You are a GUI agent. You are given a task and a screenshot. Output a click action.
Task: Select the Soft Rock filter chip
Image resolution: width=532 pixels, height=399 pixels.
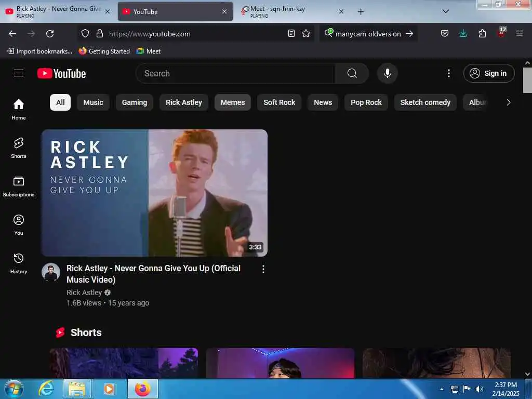tap(279, 102)
